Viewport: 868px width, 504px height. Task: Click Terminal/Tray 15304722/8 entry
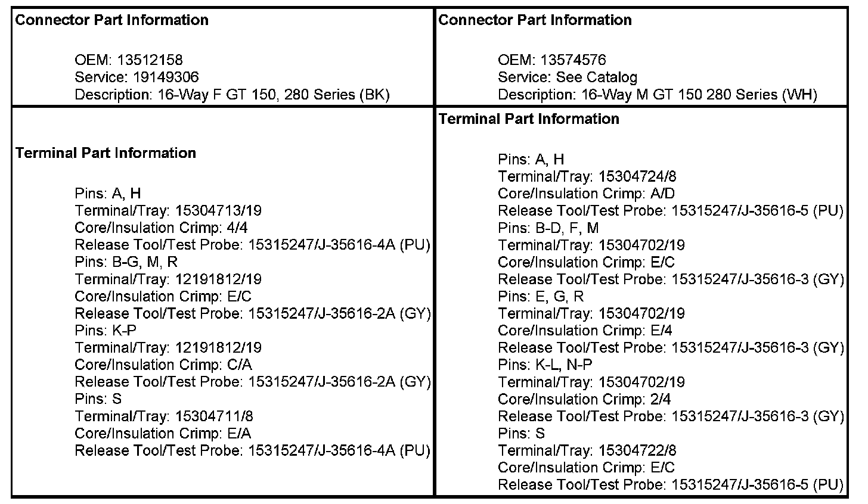coord(587,451)
